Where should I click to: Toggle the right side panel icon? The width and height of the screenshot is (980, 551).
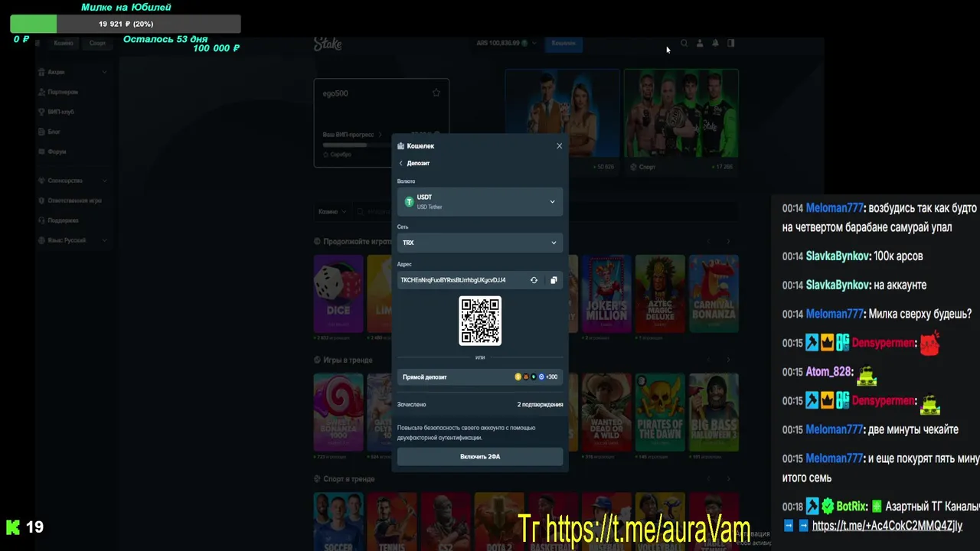coord(731,44)
